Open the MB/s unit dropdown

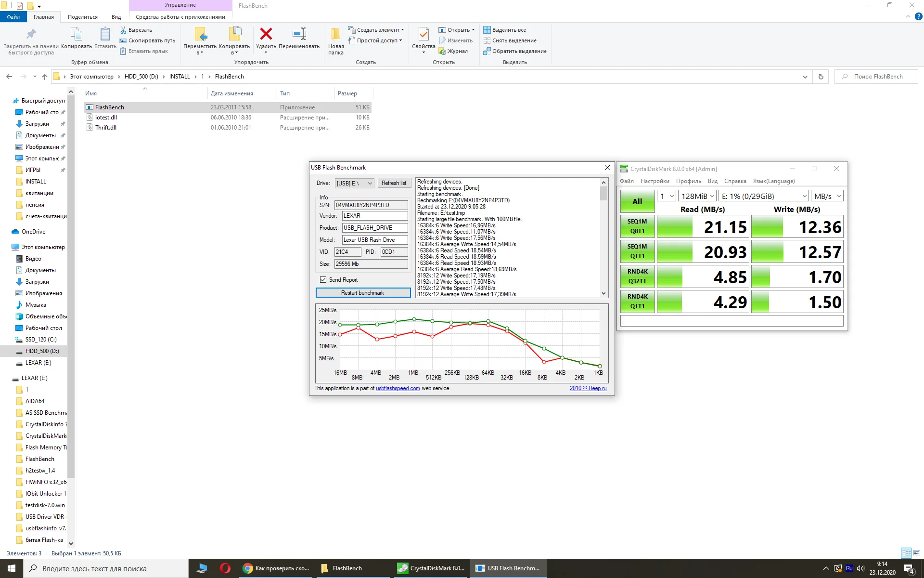click(827, 196)
